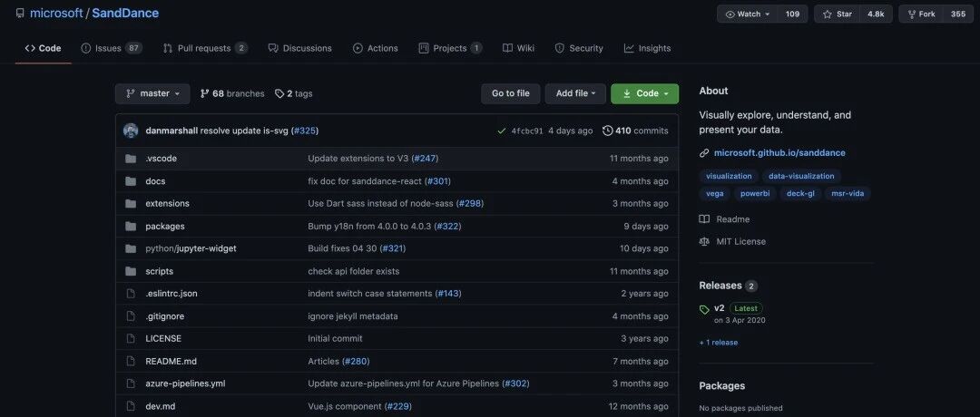The height and width of the screenshot is (417, 980).
Task: Click the link chain icon in About
Action: coord(704,153)
